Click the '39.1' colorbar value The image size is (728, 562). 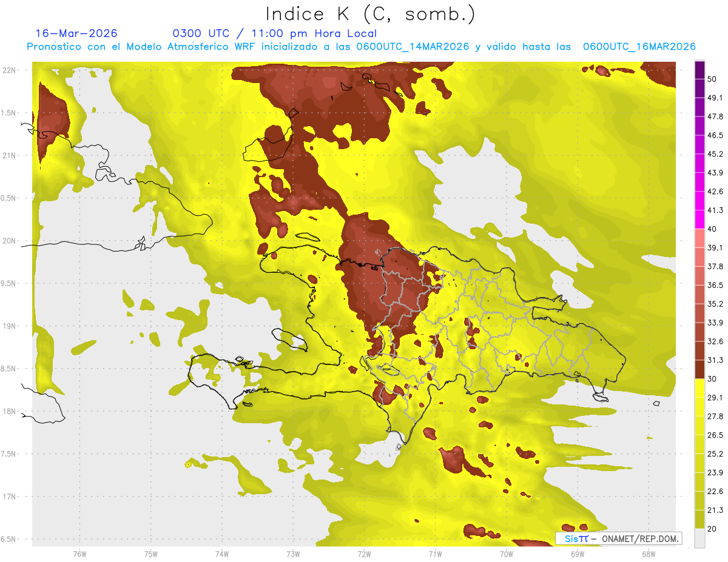point(715,247)
